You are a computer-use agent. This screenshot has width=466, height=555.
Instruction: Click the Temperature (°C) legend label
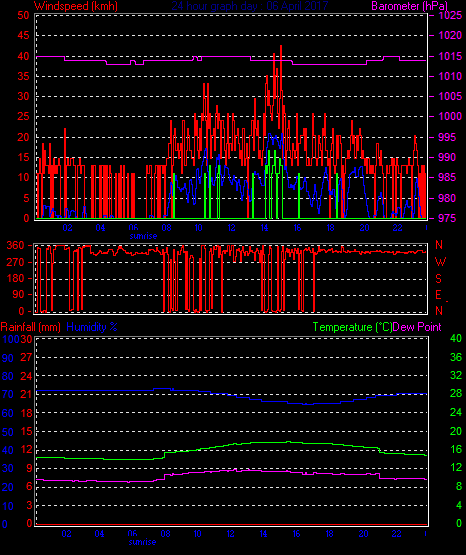[x=352, y=327]
